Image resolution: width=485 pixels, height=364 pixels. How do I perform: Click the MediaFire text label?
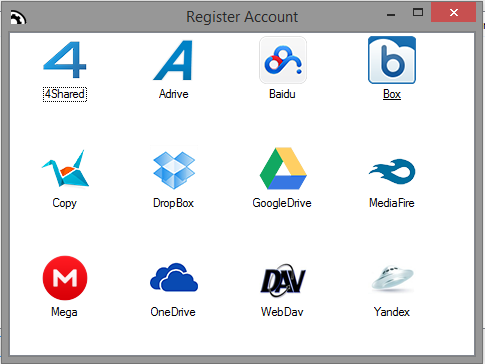pos(392,203)
